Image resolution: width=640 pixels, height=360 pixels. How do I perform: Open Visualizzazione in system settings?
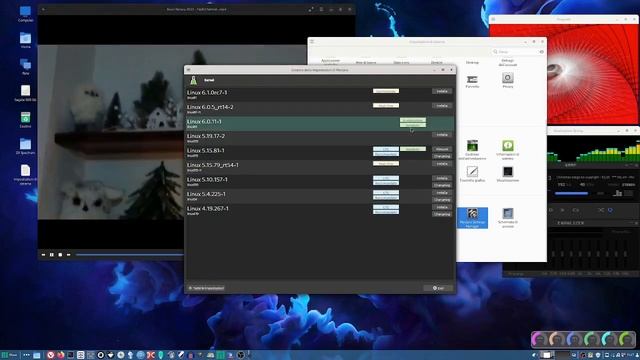coord(508,174)
